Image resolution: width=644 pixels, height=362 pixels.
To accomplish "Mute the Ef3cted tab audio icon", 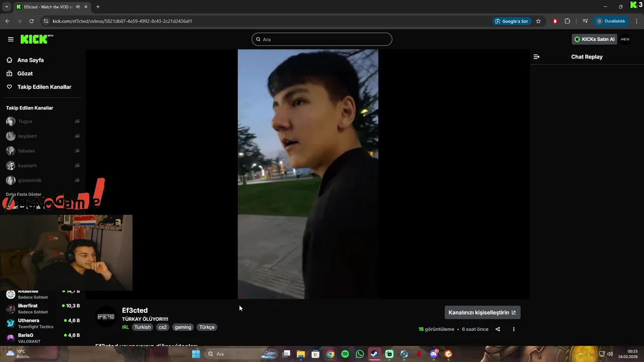I will (78, 7).
